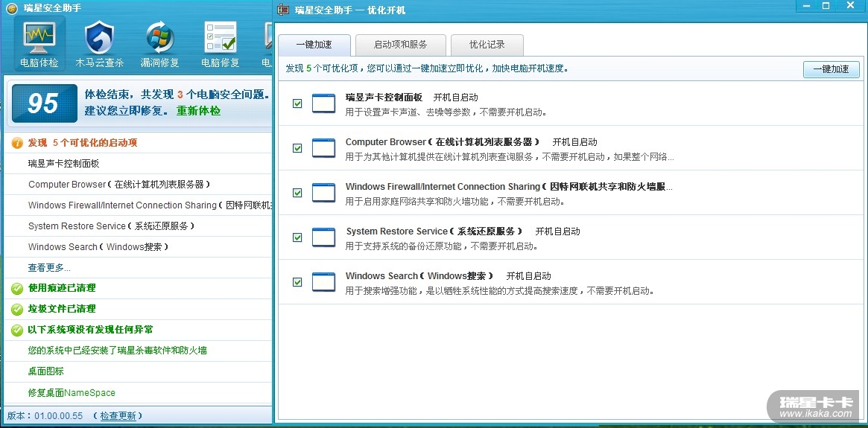Switch to the 优化记录 tab
Viewport: 868px width, 428px height.
487,45
